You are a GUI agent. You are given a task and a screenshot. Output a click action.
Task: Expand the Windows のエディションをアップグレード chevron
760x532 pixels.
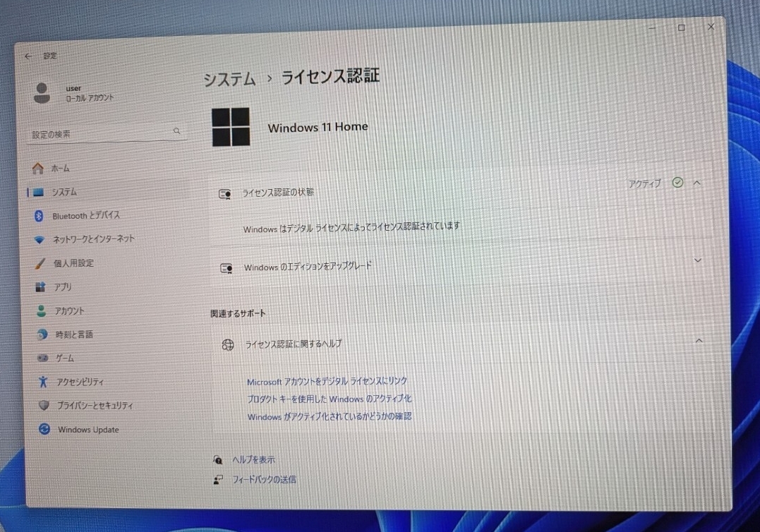tap(697, 260)
